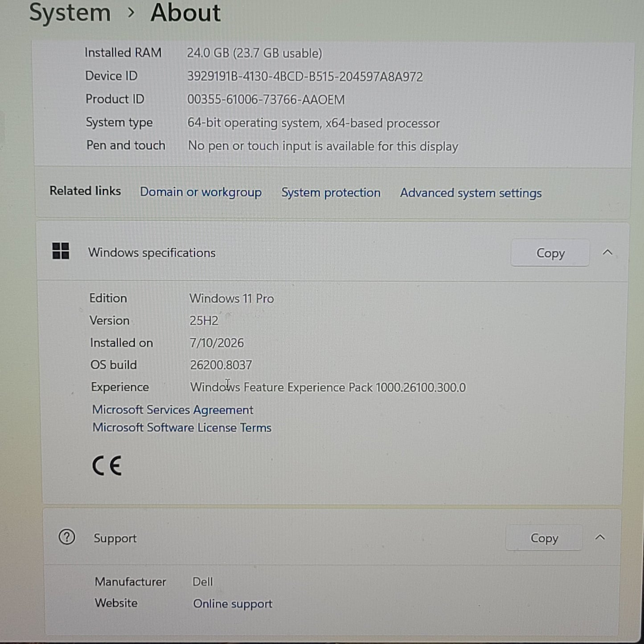The width and height of the screenshot is (644, 644).
Task: Click the Support question mark icon
Action: [x=67, y=537]
